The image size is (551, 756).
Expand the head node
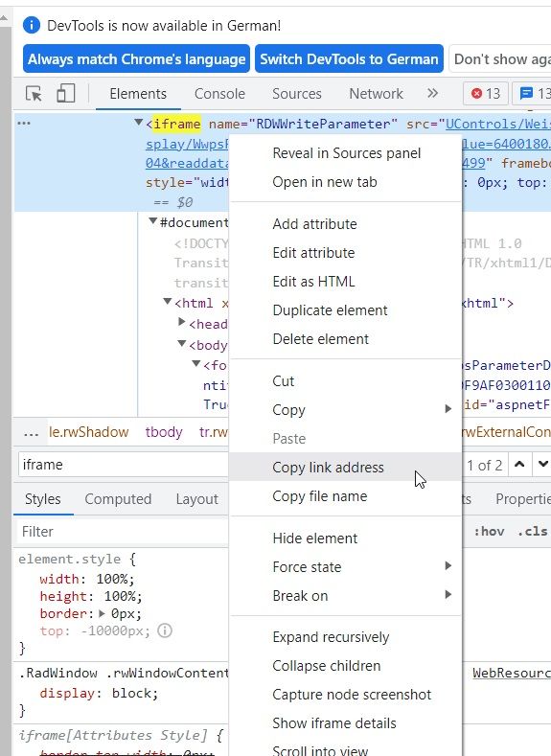click(182, 322)
